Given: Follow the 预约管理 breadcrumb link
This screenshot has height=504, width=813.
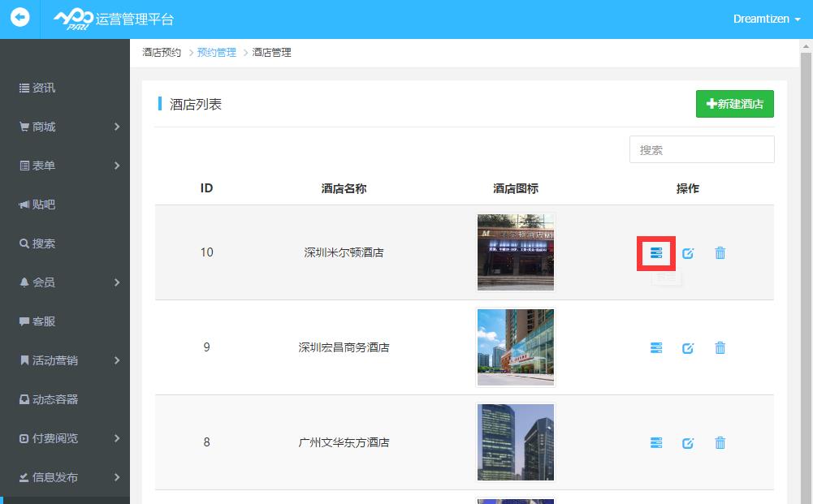Looking at the screenshot, I should [x=216, y=53].
